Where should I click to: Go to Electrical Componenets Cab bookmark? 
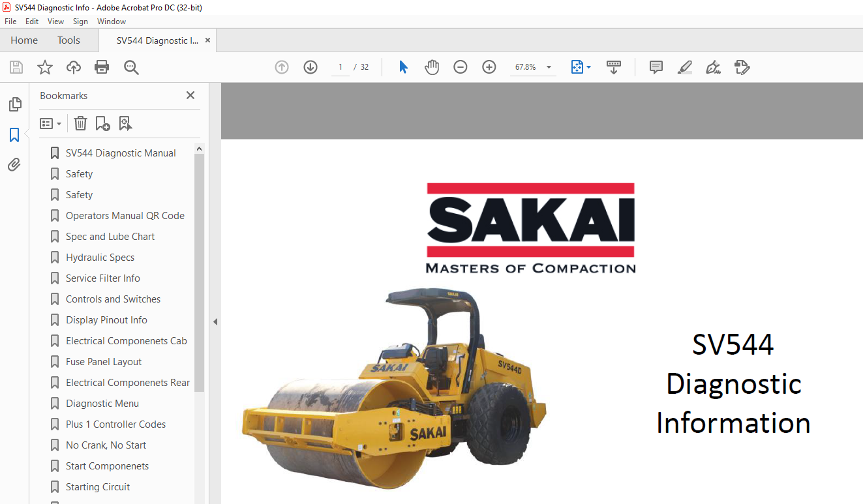[x=127, y=341]
